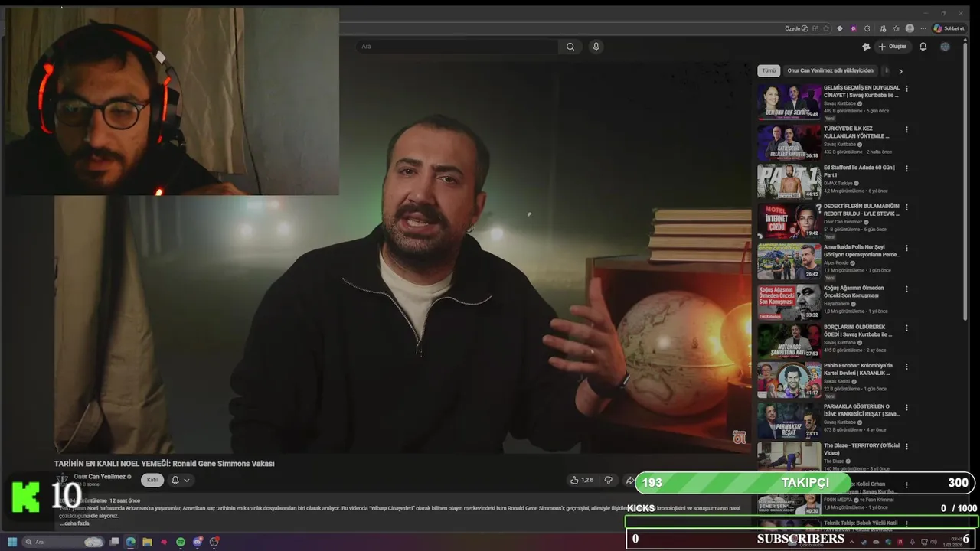Click the Özetle summarize button

[796, 28]
